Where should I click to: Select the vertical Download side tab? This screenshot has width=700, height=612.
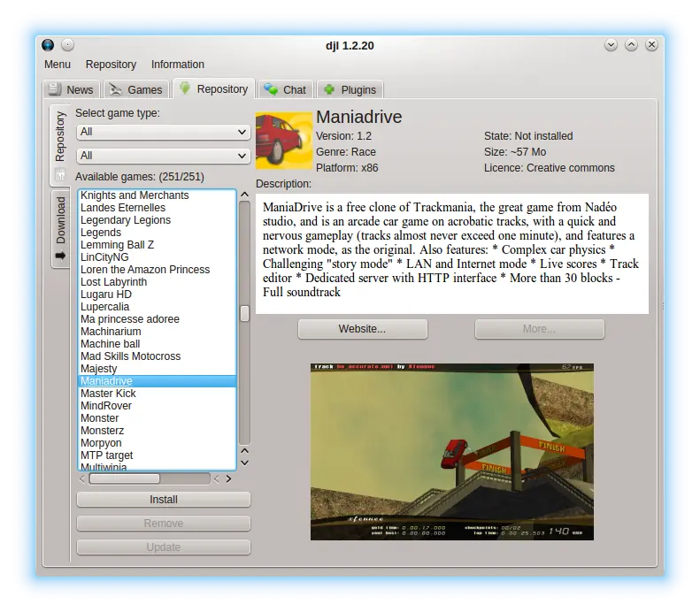tap(60, 228)
